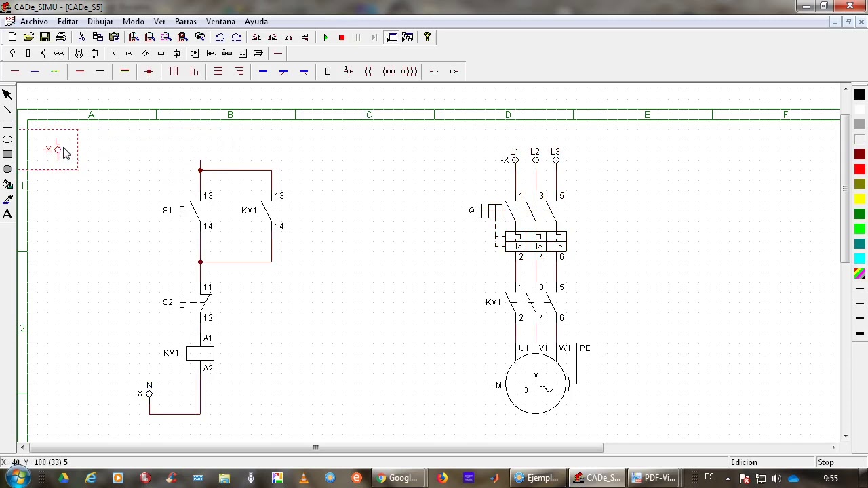The width and height of the screenshot is (868, 488).
Task: Insert the three vertical red lines supply
Action: [174, 71]
